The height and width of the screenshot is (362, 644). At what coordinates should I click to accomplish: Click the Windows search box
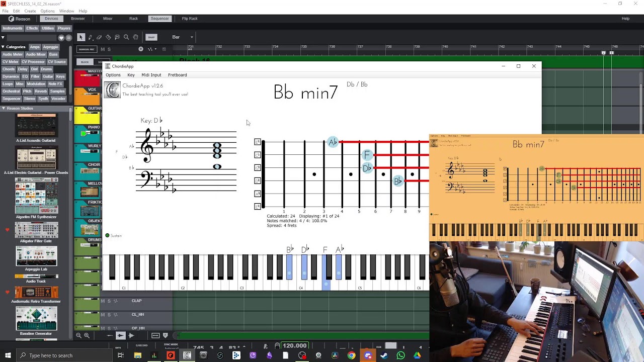pyautogui.click(x=65, y=355)
